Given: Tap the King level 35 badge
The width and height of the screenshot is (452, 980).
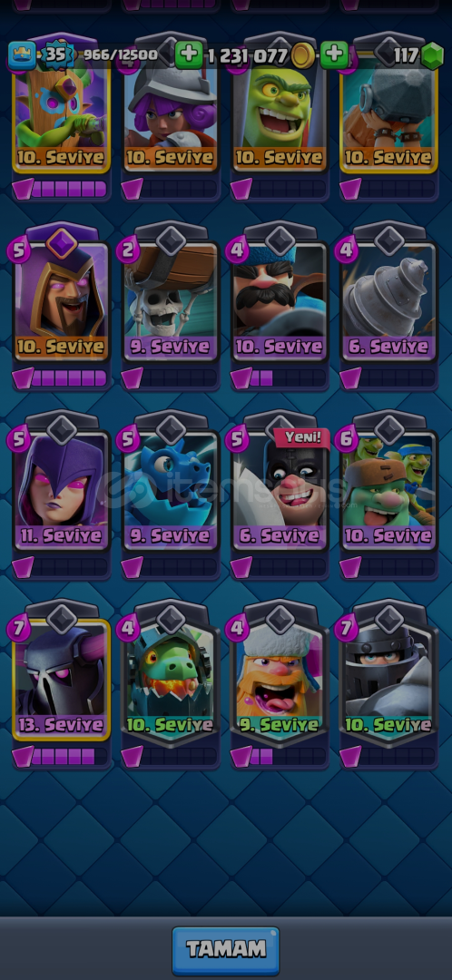Looking at the screenshot, I should click(57, 55).
